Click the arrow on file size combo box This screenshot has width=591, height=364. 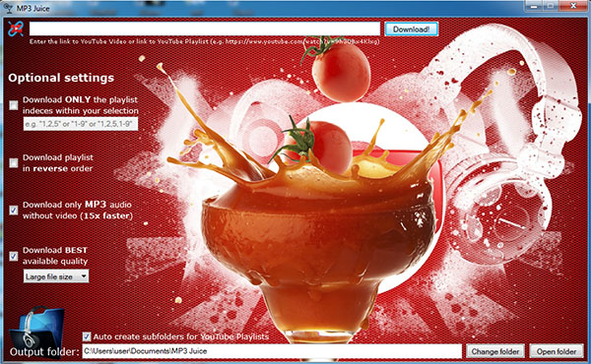pos(84,276)
